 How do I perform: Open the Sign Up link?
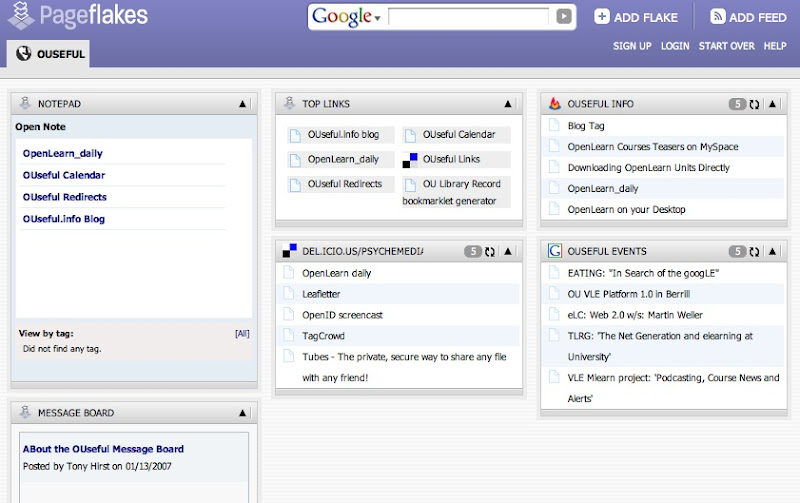pos(632,46)
